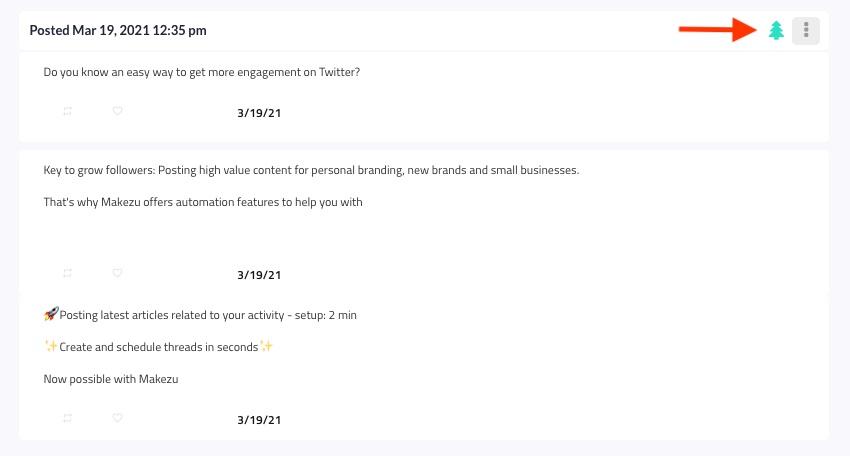
Task: Click the 3/19/21 date below the engagement question
Action: 259,113
